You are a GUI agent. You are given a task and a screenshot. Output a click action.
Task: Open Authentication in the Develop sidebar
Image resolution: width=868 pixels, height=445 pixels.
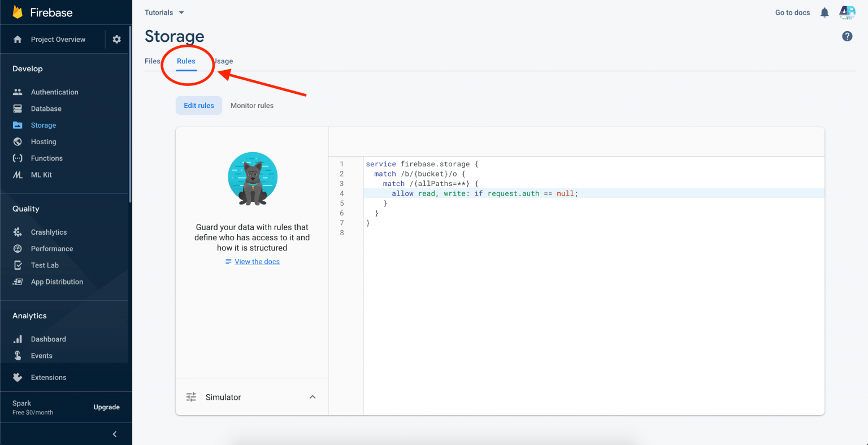54,92
